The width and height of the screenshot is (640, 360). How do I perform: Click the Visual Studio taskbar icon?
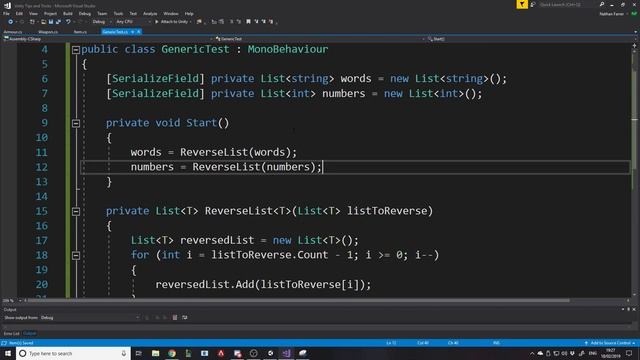tap(287, 353)
